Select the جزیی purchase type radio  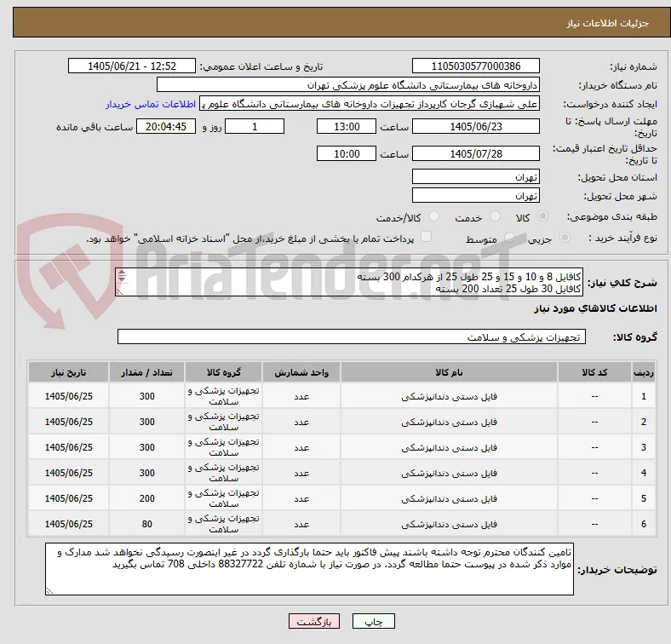[565, 237]
